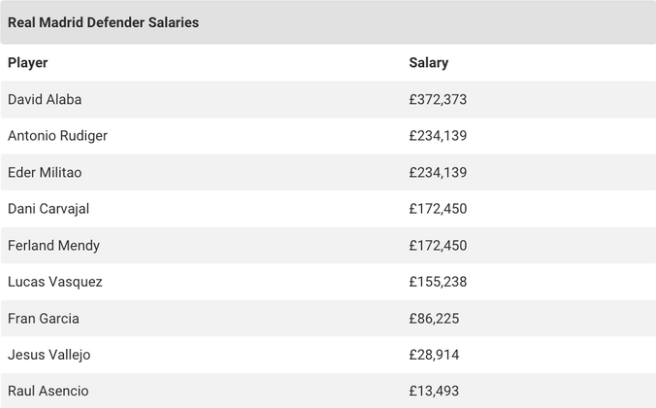Select the Antonio Rudiger player name
Image resolution: width=656 pixels, height=408 pixels.
coord(57,136)
